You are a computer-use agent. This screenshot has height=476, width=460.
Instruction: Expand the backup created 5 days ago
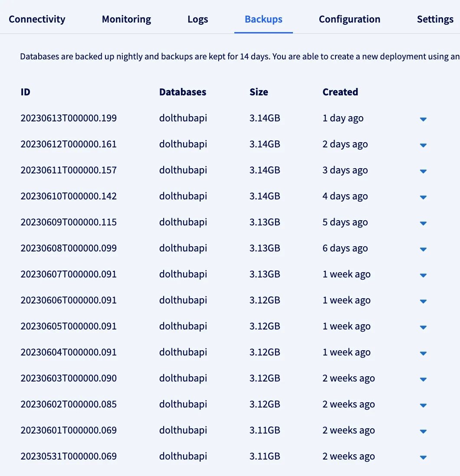423,223
